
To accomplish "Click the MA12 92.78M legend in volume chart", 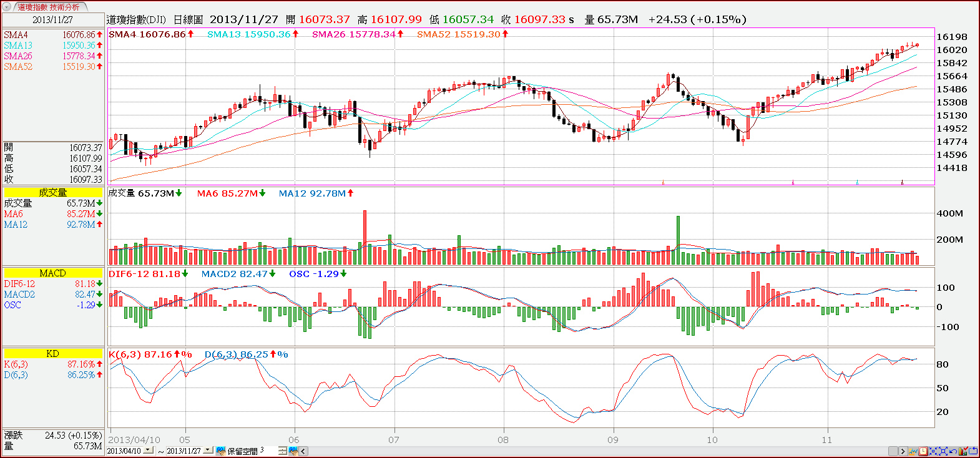I will (x=316, y=193).
